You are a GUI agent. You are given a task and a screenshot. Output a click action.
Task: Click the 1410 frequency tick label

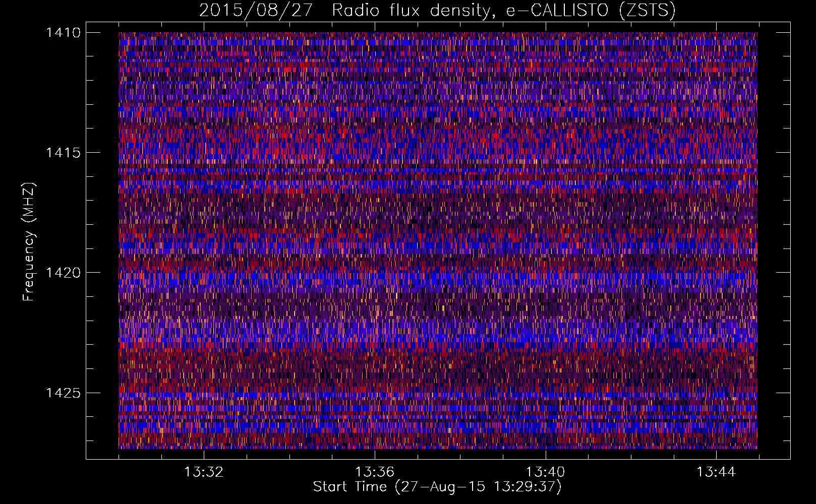pos(63,33)
